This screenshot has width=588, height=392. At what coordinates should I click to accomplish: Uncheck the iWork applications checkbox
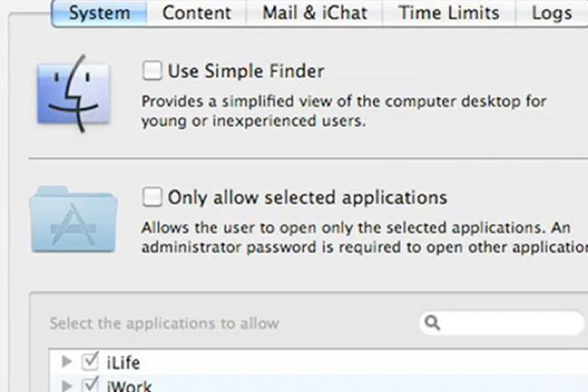pyautogui.click(x=90, y=385)
